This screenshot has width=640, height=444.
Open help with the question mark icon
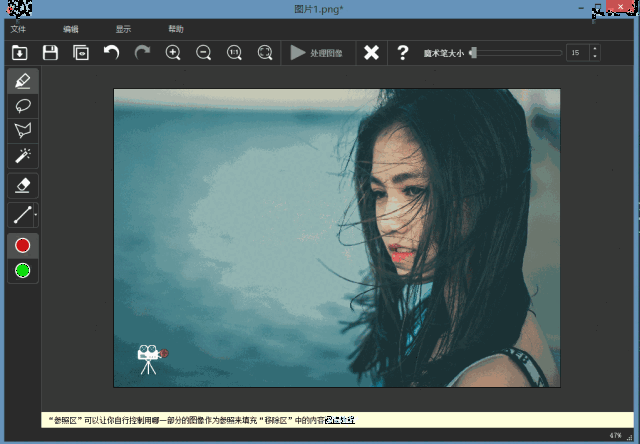[402, 53]
